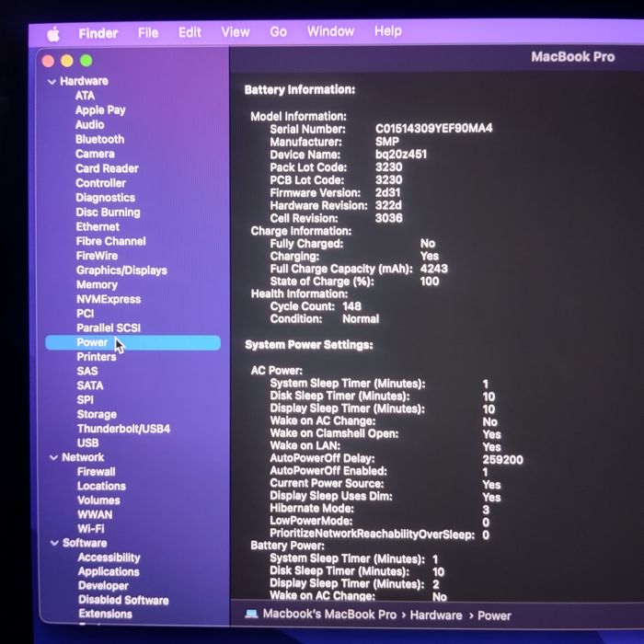Viewport: 644px width, 644px height.
Task: Select Printers in the sidebar
Action: tap(97, 357)
